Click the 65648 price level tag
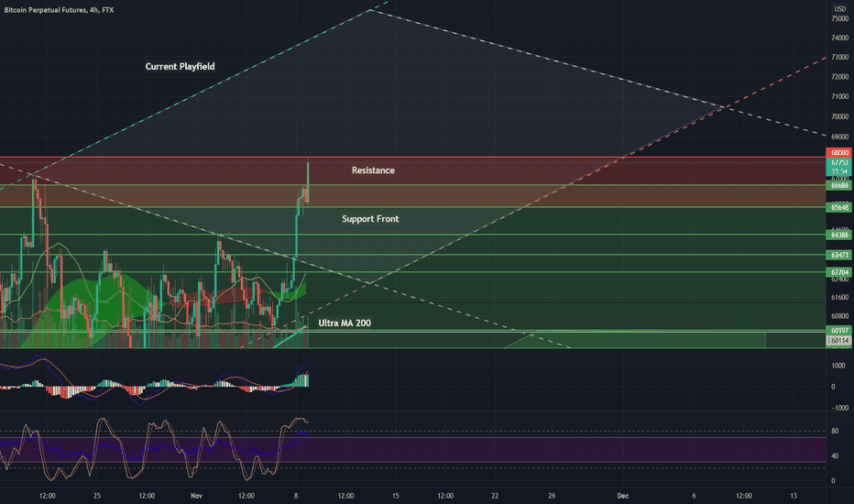 pos(839,207)
